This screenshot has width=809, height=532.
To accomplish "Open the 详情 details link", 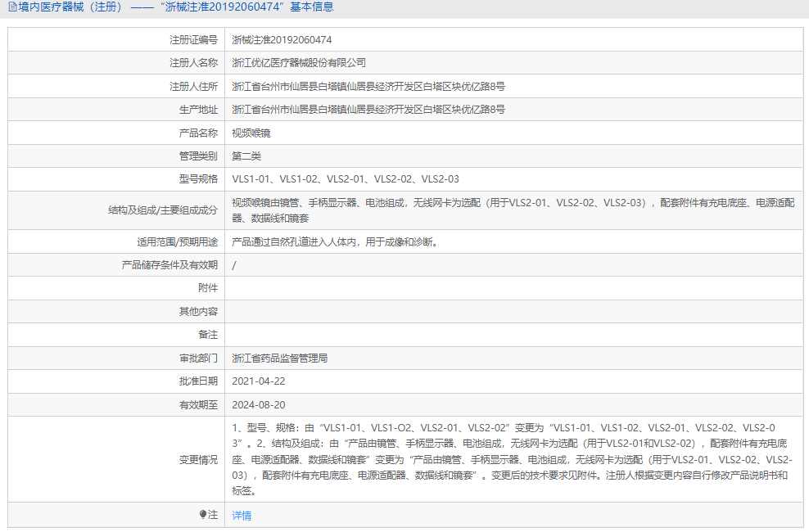I will pyautogui.click(x=242, y=515).
